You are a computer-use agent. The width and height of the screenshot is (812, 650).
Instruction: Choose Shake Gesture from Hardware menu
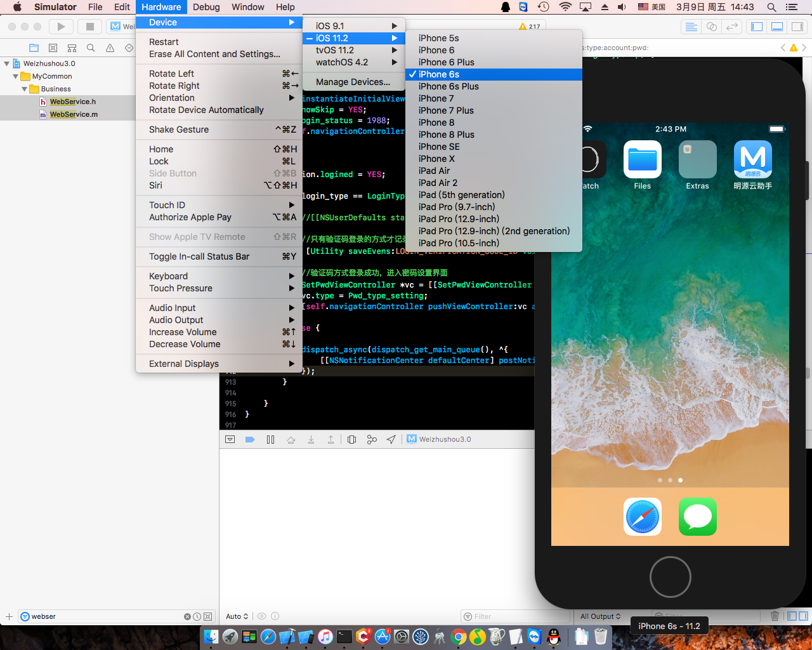(x=219, y=129)
